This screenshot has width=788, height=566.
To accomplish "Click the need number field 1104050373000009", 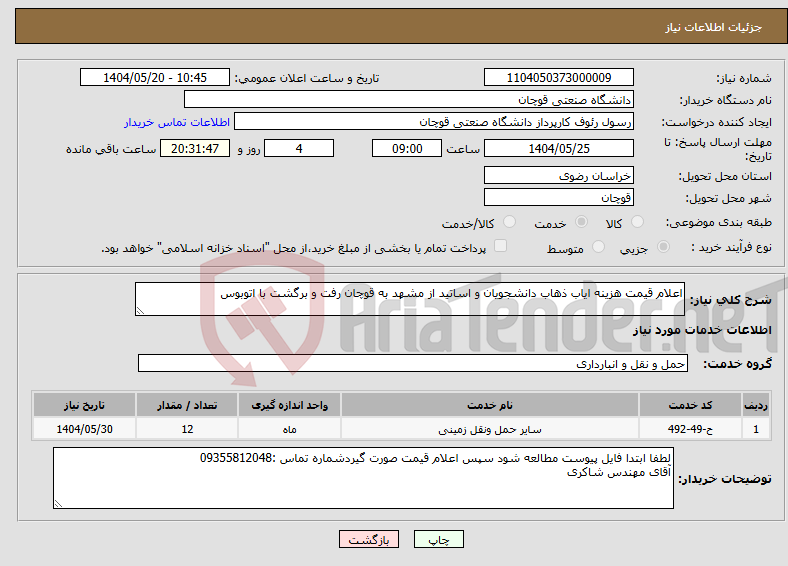I will point(559,77).
